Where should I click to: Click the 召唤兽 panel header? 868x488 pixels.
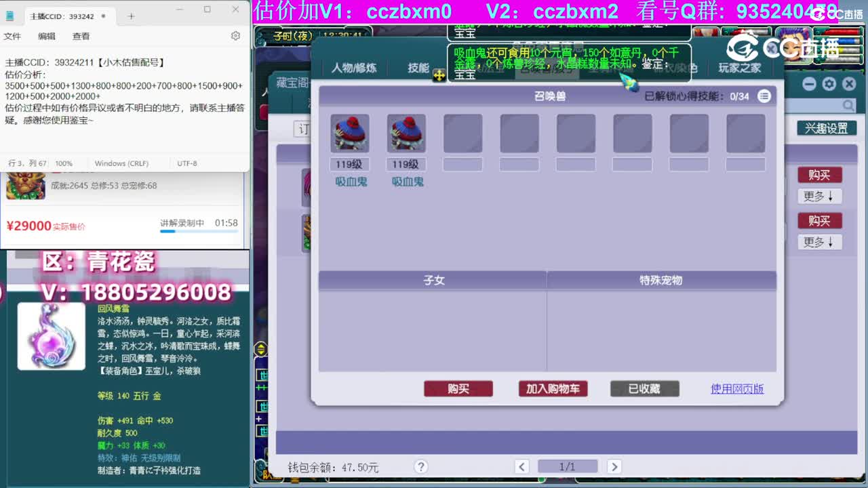[x=549, y=96]
